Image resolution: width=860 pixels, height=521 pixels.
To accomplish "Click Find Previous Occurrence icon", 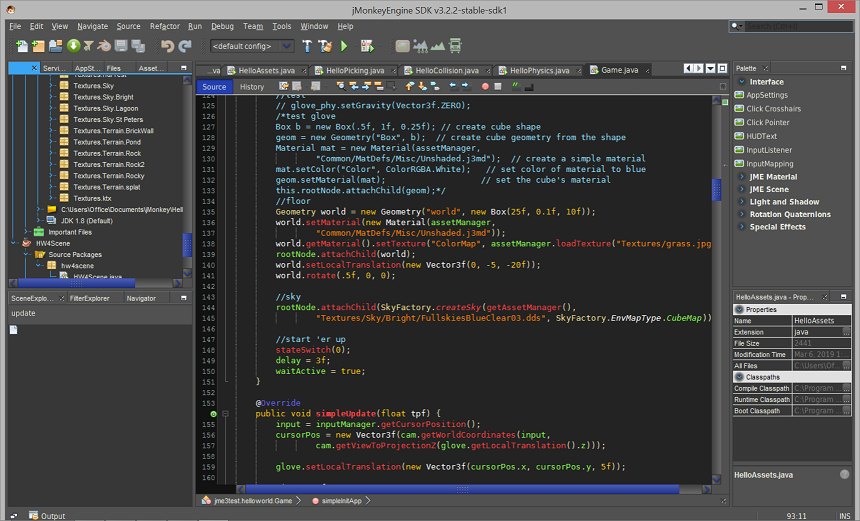I will (354, 86).
